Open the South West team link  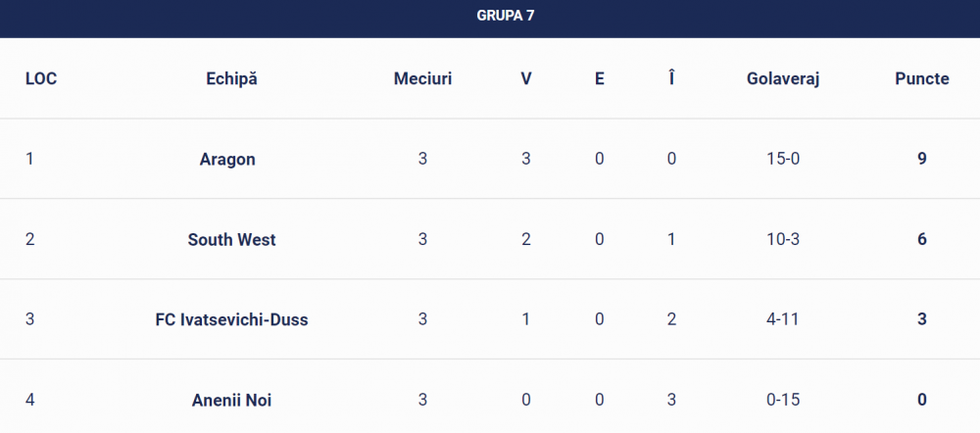tap(232, 239)
